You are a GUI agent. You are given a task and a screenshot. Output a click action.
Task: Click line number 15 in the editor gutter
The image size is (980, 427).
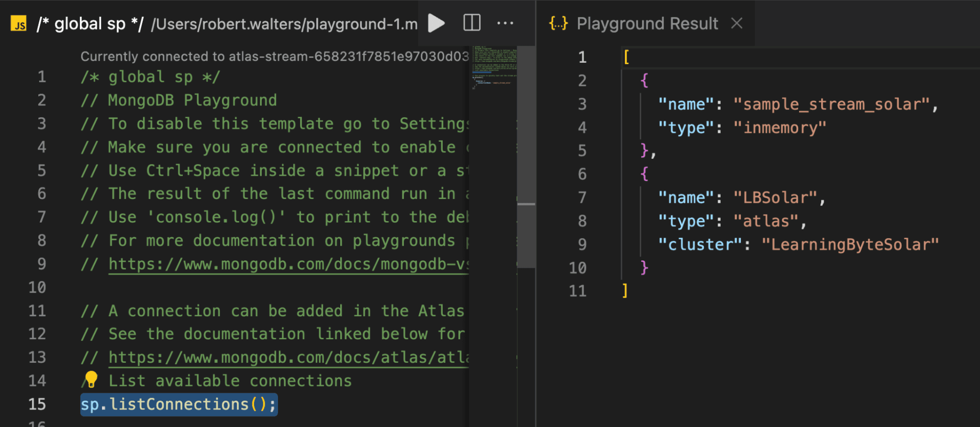pyautogui.click(x=37, y=404)
